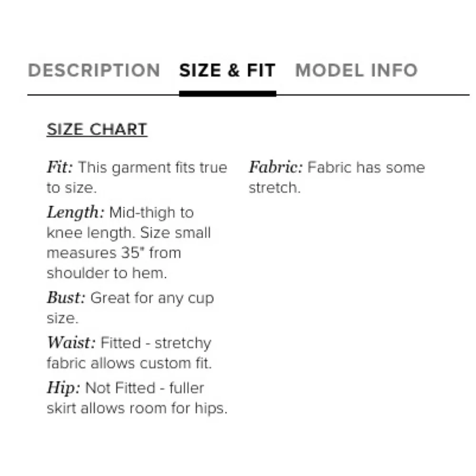Click the italic "Waist:" label
This screenshot has width=476, height=476.
71,343
